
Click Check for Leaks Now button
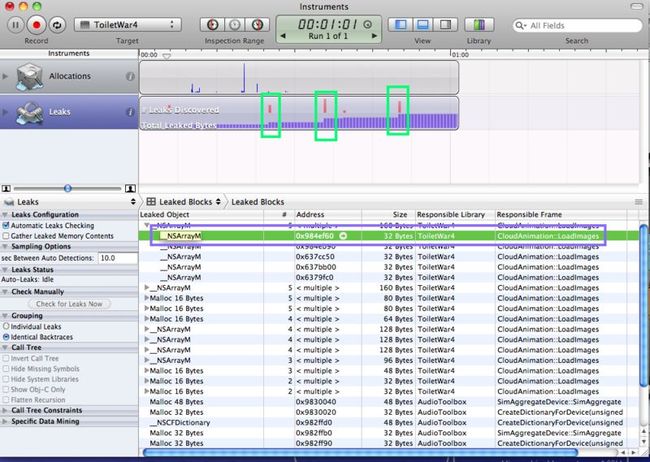tap(69, 304)
